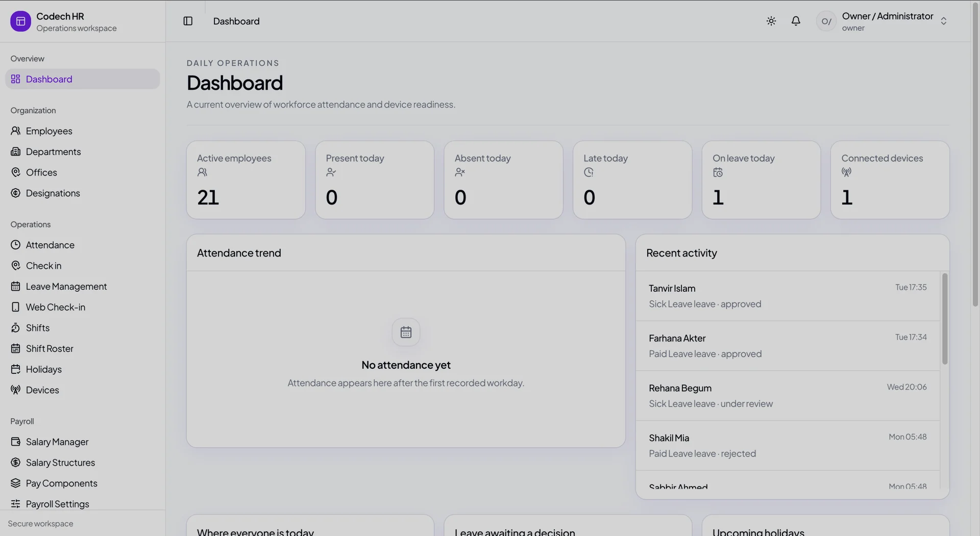The height and width of the screenshot is (536, 980).
Task: Click the calendar icon above No attendance yet
Action: click(x=406, y=333)
